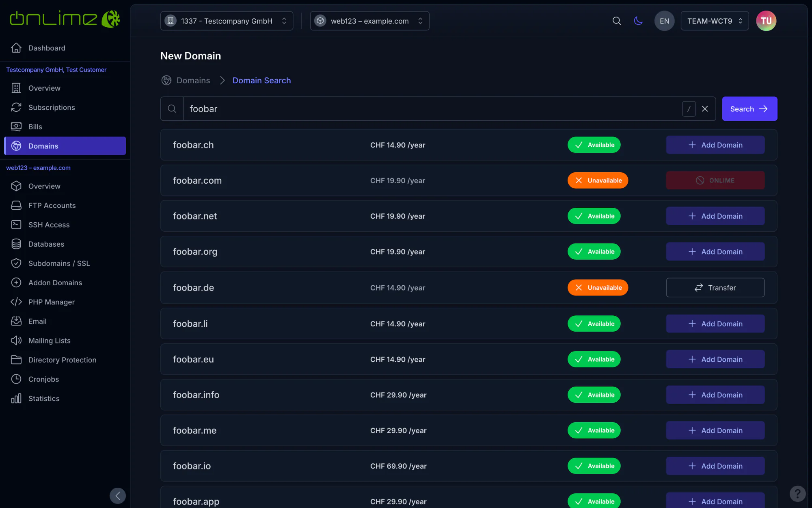The image size is (812, 508).
Task: Click Unavailable badge for foobar.de
Action: pyautogui.click(x=598, y=287)
